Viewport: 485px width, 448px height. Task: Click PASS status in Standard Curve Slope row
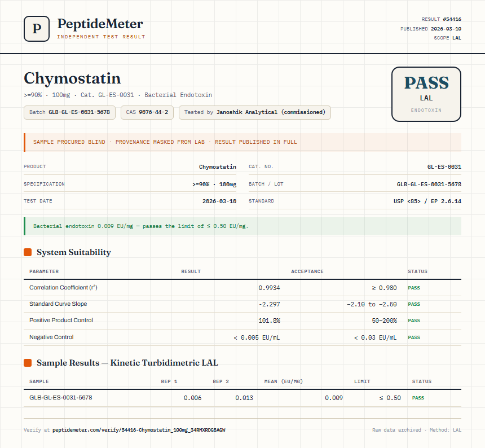[414, 304]
